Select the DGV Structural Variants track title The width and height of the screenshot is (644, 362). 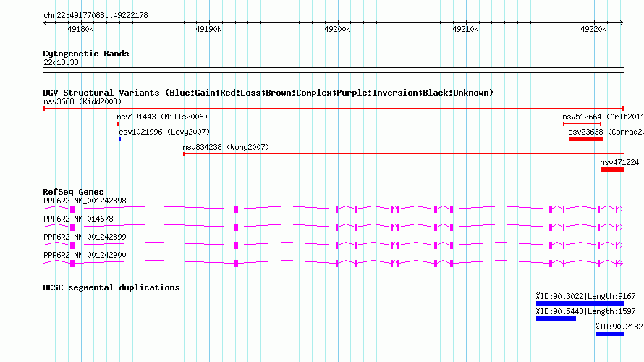[268, 93]
